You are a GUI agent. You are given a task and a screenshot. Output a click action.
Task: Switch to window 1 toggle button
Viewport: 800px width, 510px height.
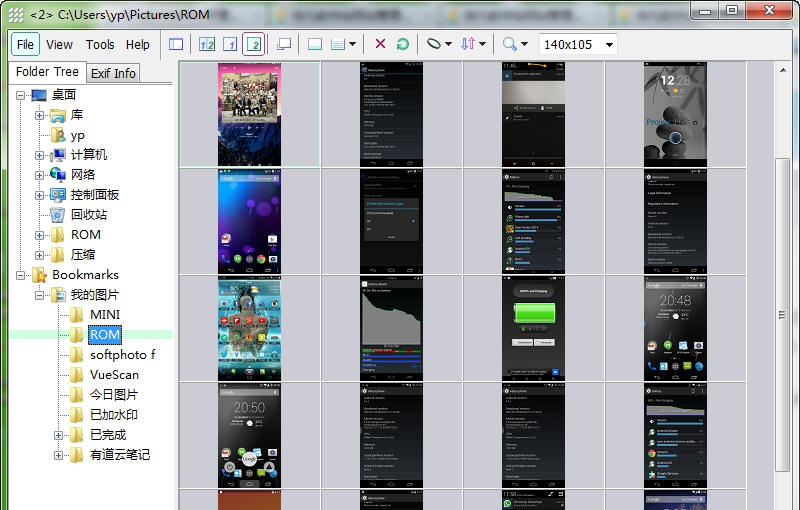click(x=230, y=44)
